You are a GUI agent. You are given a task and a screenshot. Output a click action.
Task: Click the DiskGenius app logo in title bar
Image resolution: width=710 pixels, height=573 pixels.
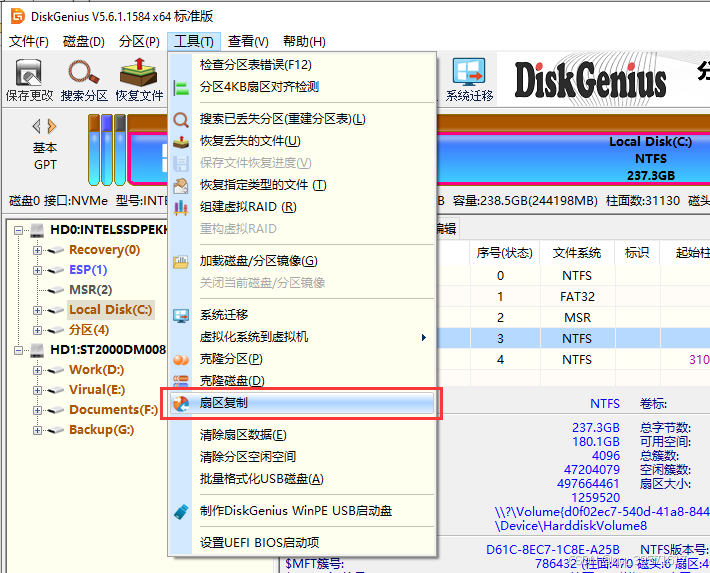click(18, 16)
